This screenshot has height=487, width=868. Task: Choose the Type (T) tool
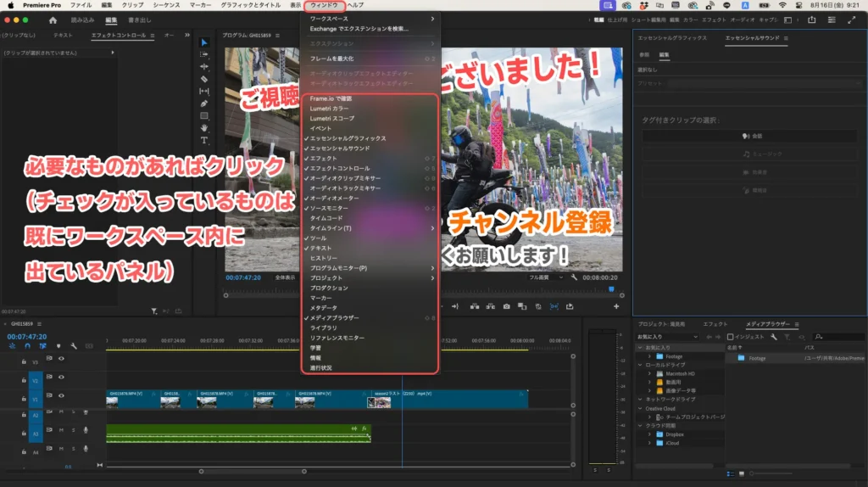click(204, 140)
